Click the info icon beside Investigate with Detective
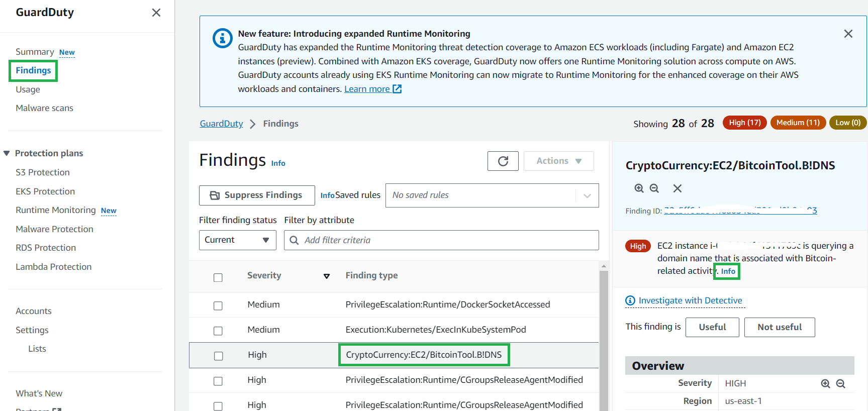Viewport: 868px width, 411px height. point(630,300)
